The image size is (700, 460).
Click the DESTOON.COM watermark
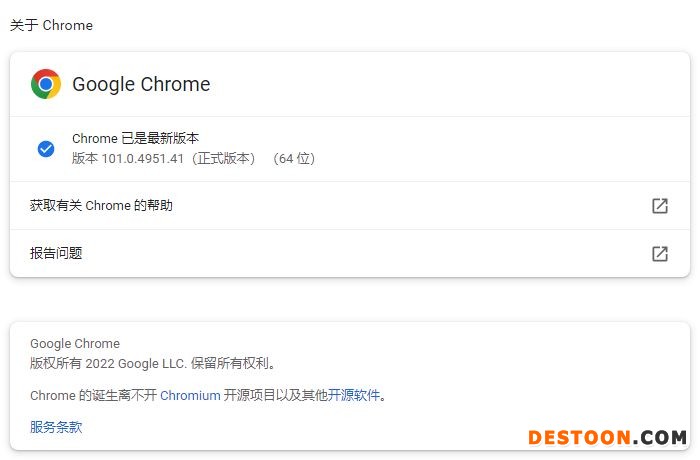tap(607, 437)
